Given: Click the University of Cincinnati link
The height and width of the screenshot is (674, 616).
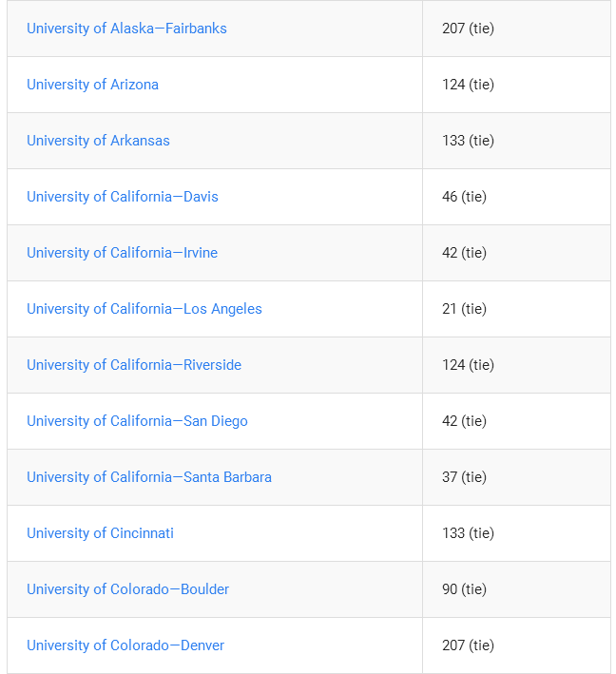Looking at the screenshot, I should click(100, 533).
